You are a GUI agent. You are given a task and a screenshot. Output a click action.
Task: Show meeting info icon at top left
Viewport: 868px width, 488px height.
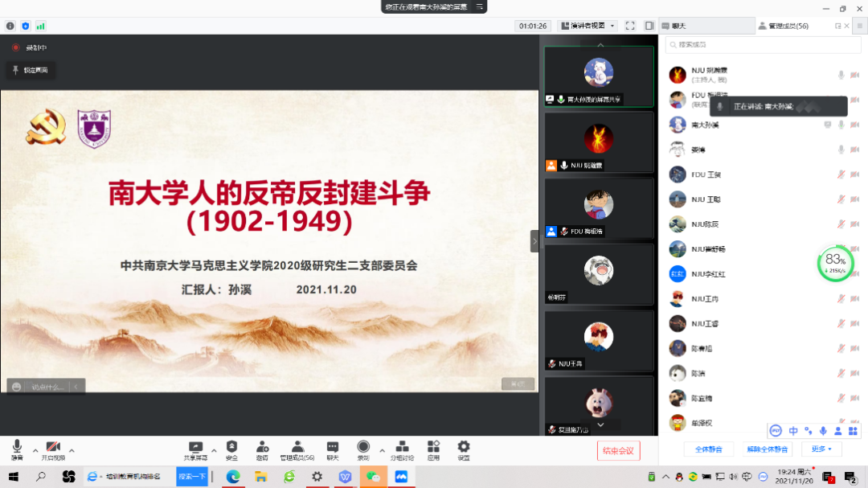point(10,26)
